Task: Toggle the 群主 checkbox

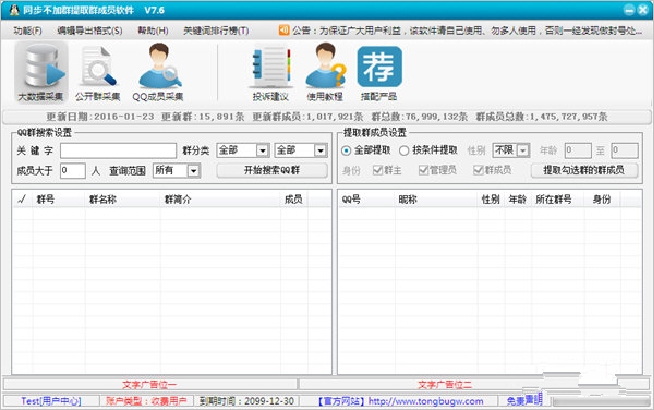Action: [x=378, y=170]
